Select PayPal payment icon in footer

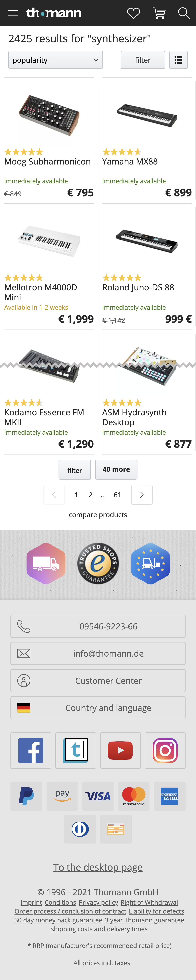[26, 796]
